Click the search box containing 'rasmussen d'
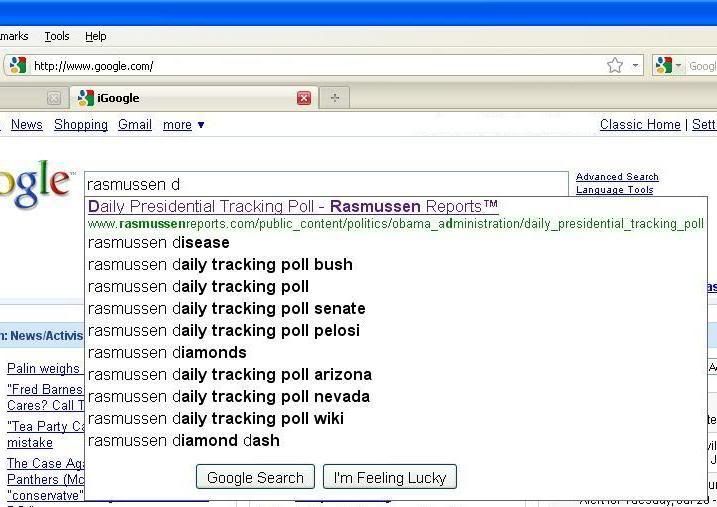This screenshot has width=717, height=507. click(x=326, y=184)
